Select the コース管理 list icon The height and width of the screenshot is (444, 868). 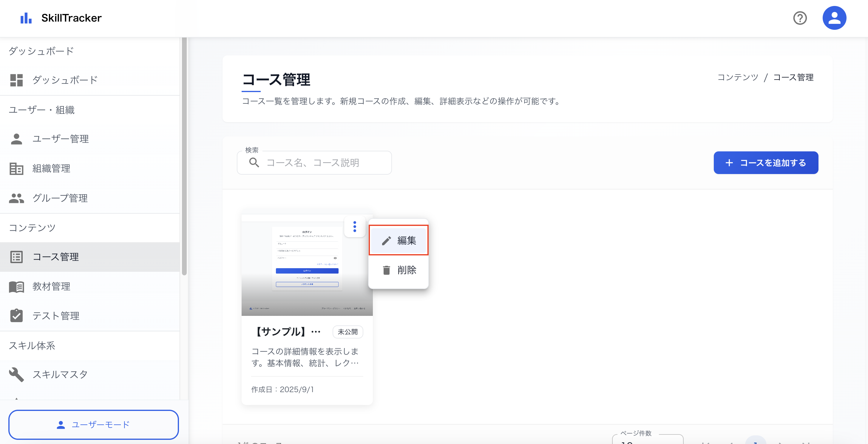pyautogui.click(x=16, y=257)
